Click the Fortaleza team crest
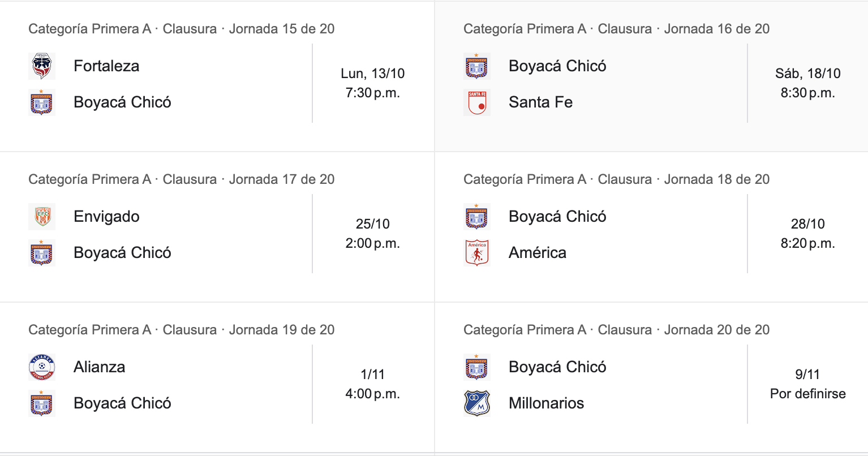Viewport: 868px width, 456px height. [41, 66]
